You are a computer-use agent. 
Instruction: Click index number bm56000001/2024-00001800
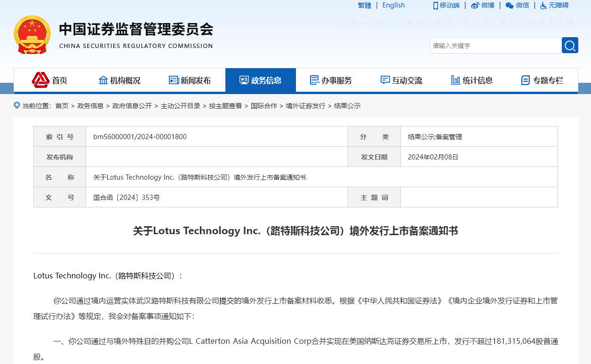coord(140,137)
